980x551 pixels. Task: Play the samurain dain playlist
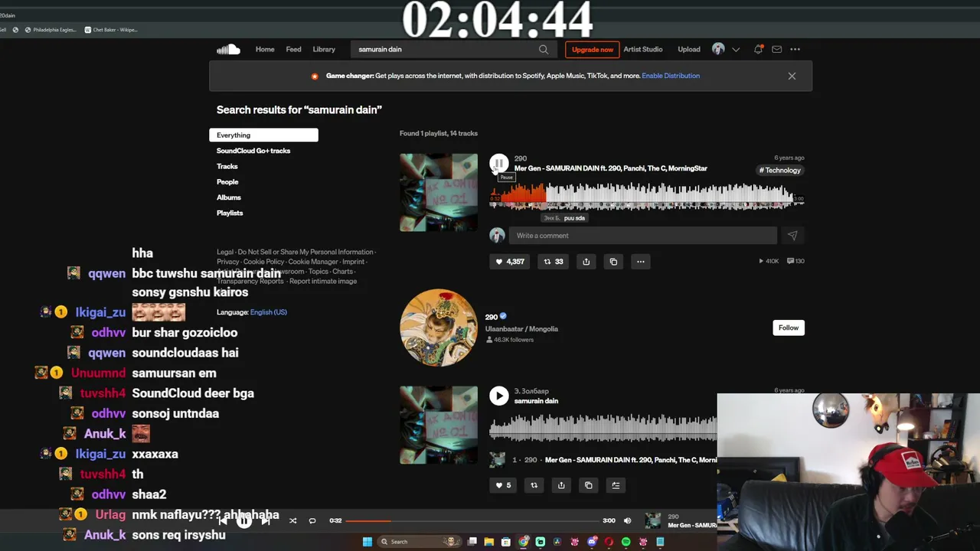pyautogui.click(x=498, y=396)
